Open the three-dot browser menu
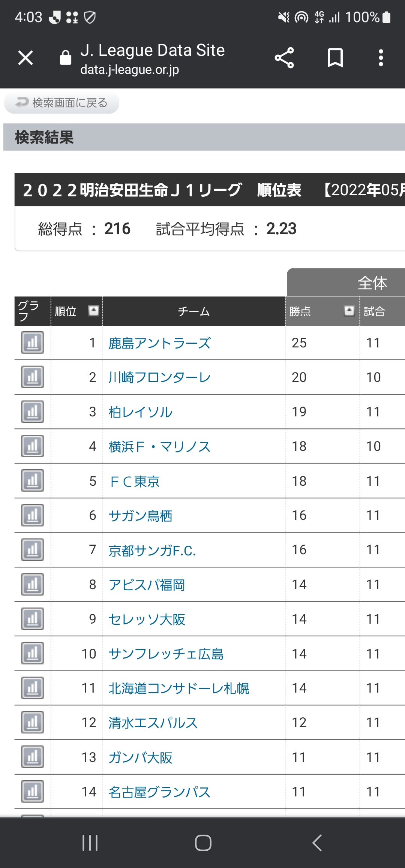Image resolution: width=405 pixels, height=868 pixels. [381, 58]
